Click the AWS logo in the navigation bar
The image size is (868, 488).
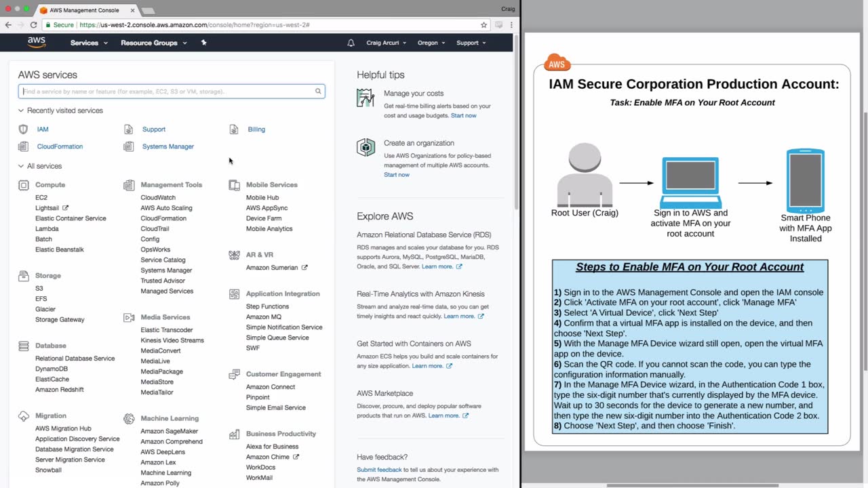tap(37, 43)
